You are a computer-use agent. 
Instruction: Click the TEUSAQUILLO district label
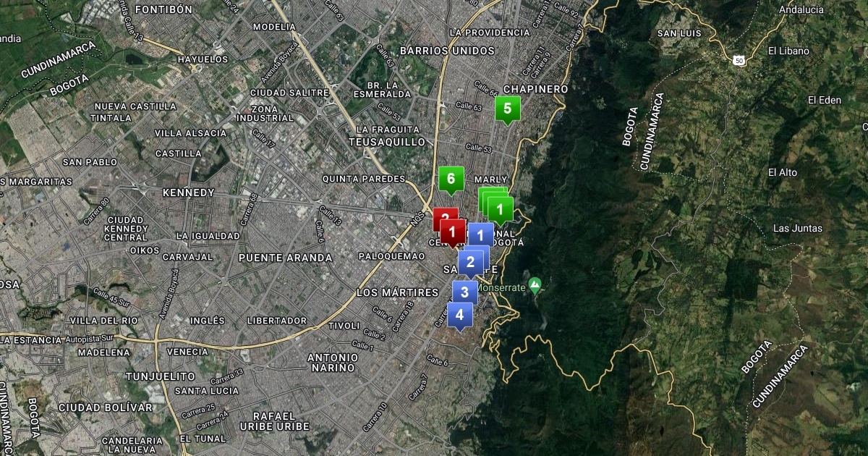387,142
